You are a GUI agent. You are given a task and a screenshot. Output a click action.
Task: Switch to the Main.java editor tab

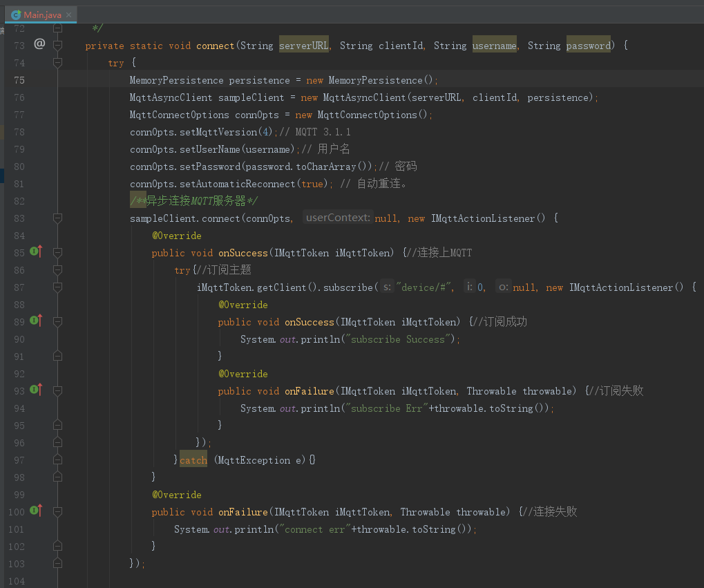pyautogui.click(x=41, y=15)
